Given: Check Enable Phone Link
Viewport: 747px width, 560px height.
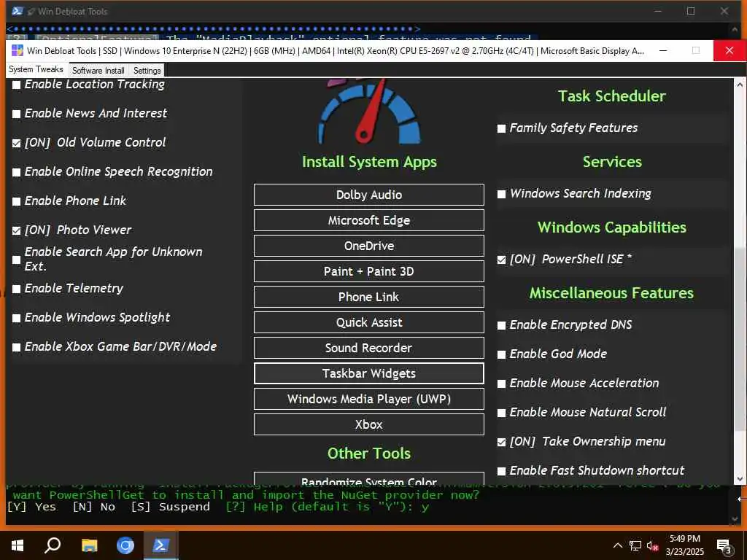Looking at the screenshot, I should tap(16, 201).
